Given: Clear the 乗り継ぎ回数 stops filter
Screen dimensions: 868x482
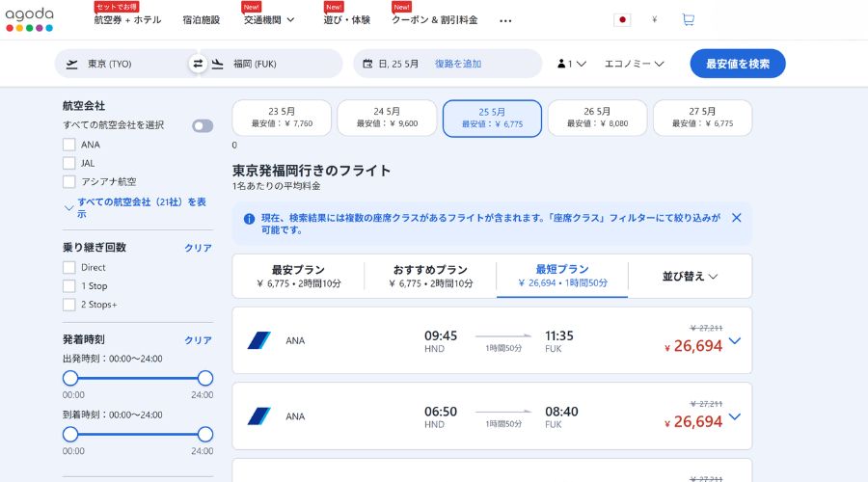Looking at the screenshot, I should coord(198,248).
